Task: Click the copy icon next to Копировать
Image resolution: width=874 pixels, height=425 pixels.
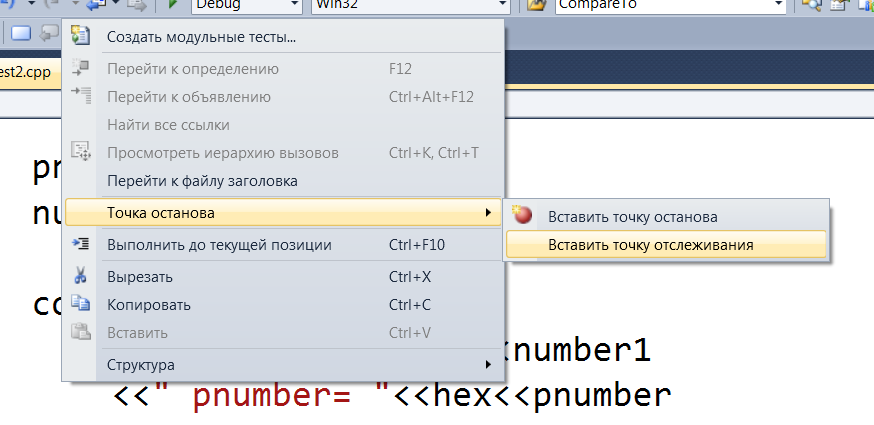Action: point(80,304)
